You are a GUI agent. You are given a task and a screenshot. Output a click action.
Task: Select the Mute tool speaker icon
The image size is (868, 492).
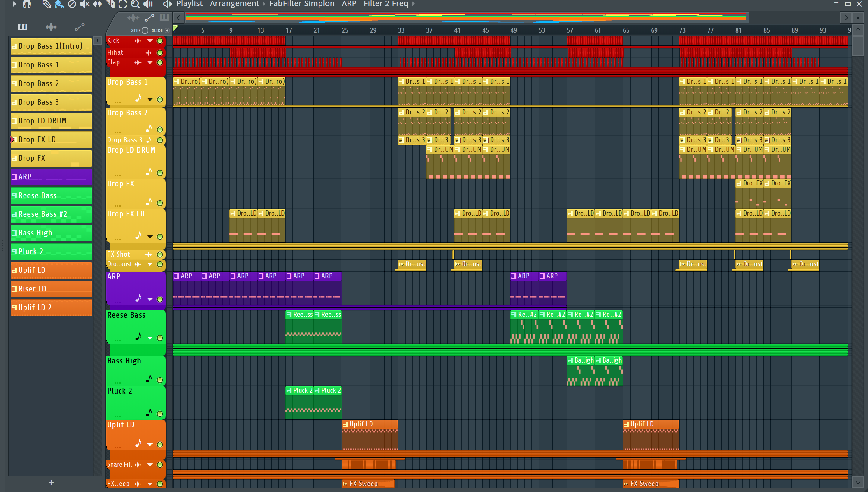coord(84,4)
